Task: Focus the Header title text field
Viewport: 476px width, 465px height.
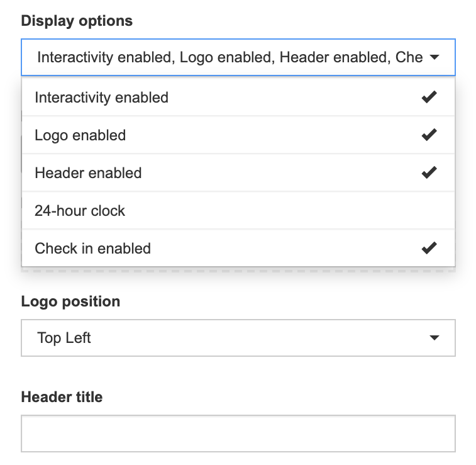Action: point(238,434)
